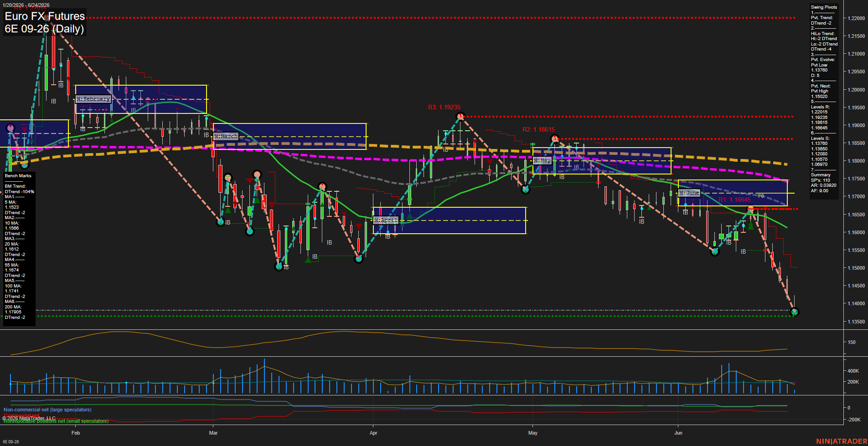Click the 1.20000 price axis label

tap(856, 90)
